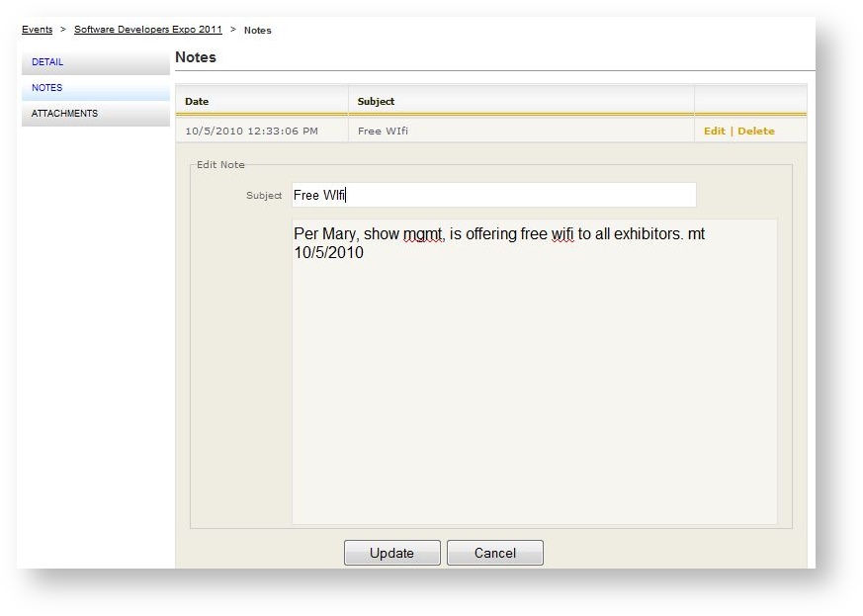Click the Subject column header
863x616 pixels.
[x=376, y=102]
